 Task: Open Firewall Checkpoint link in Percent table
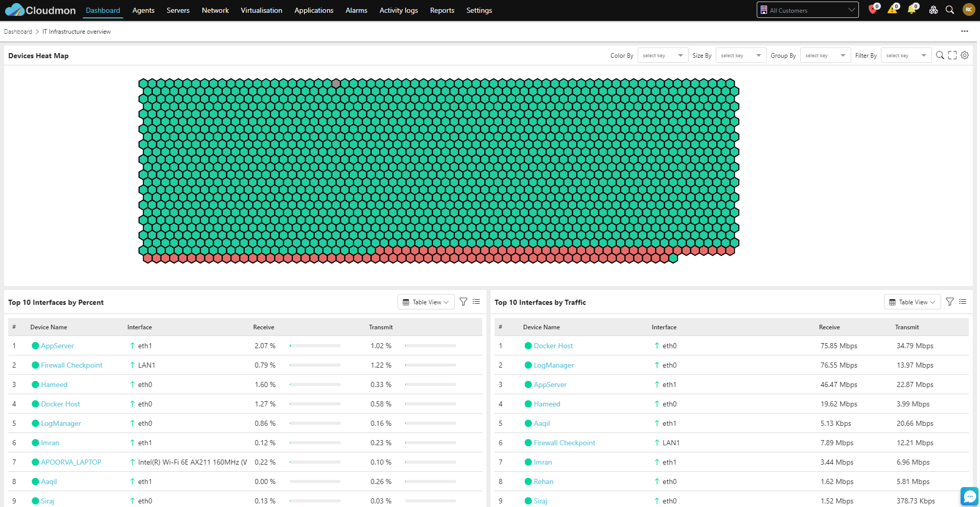[72, 365]
